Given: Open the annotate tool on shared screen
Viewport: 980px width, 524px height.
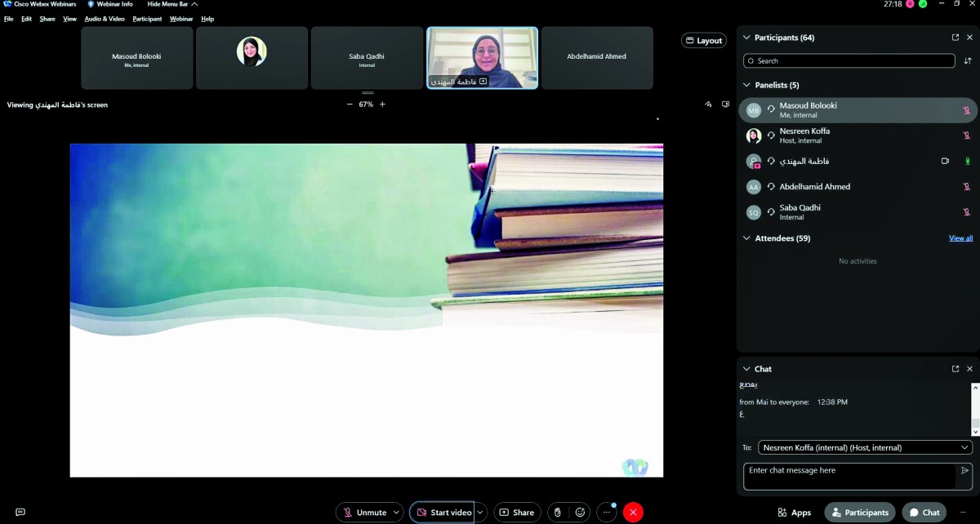Looking at the screenshot, I should pos(708,104).
